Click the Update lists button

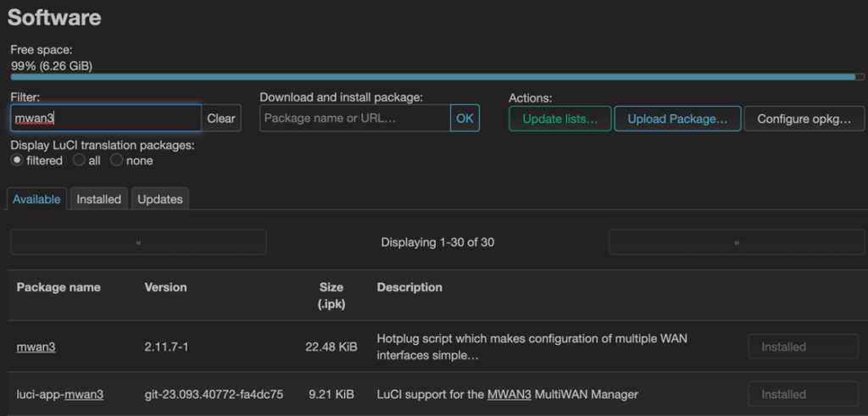pos(559,119)
